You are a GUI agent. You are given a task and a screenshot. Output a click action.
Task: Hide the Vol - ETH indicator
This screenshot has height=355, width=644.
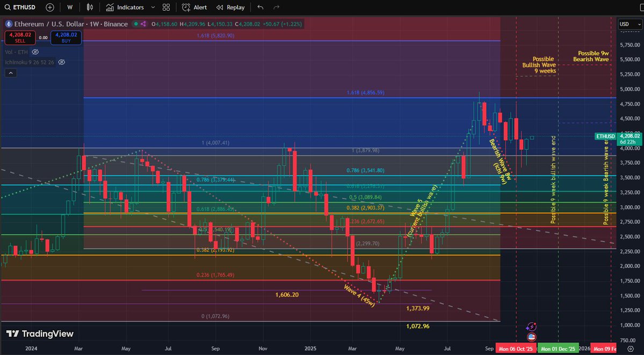(34, 52)
